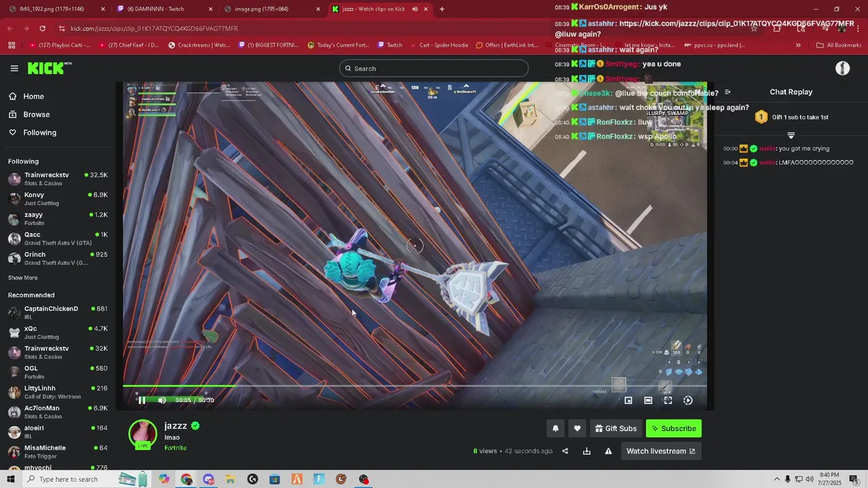Open the taskbar notification center
The height and width of the screenshot is (488, 868).
click(x=854, y=479)
